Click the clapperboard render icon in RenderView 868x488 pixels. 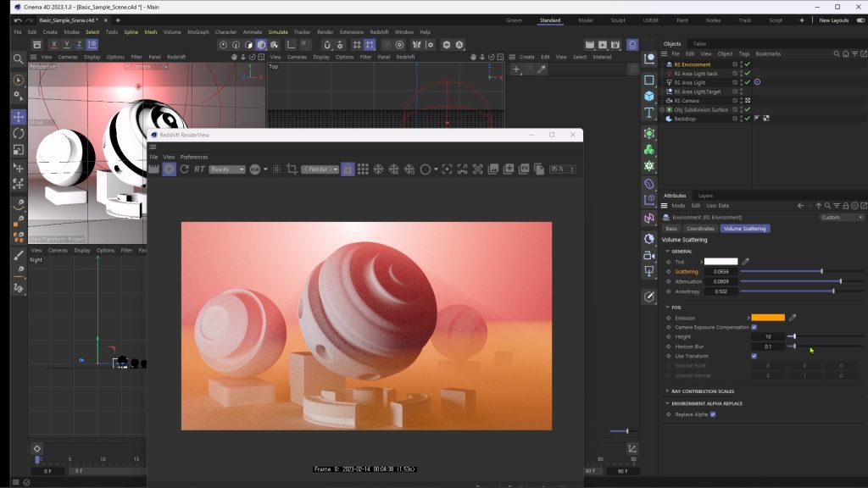154,169
